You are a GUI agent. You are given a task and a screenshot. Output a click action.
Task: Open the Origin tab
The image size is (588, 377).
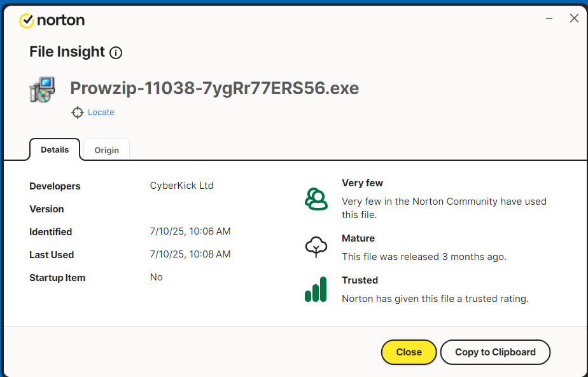click(107, 150)
